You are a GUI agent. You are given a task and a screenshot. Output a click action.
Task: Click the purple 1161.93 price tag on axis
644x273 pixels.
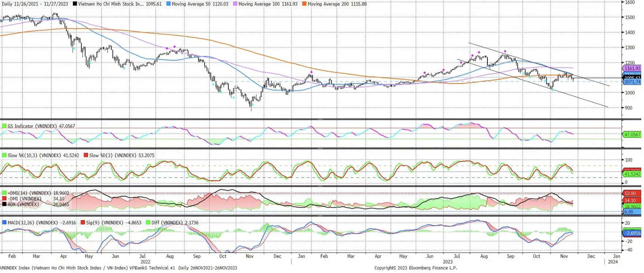tap(632, 68)
